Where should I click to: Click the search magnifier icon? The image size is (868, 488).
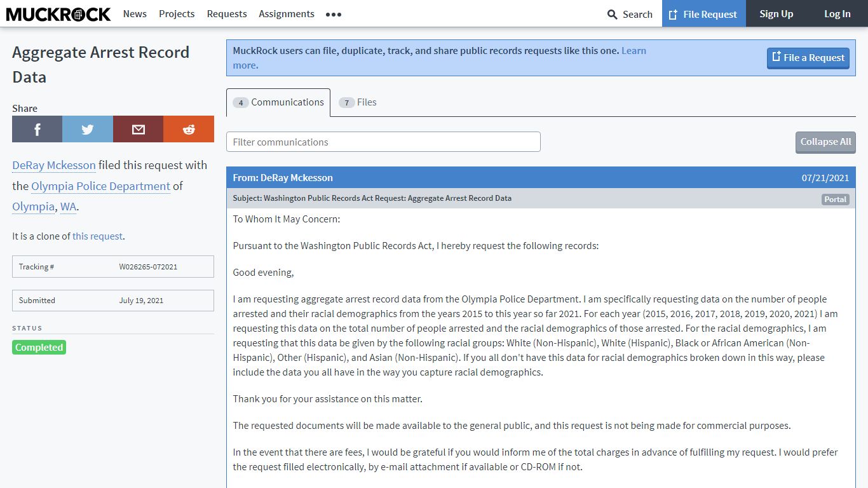point(613,14)
